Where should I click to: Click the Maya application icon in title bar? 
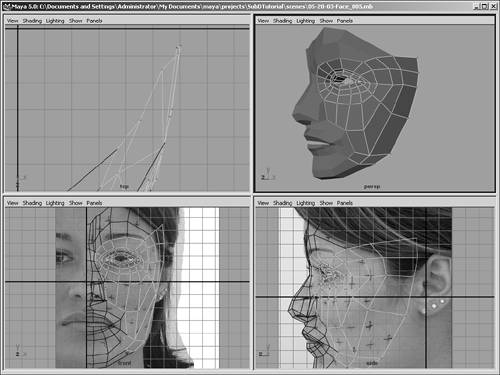click(x=7, y=6)
